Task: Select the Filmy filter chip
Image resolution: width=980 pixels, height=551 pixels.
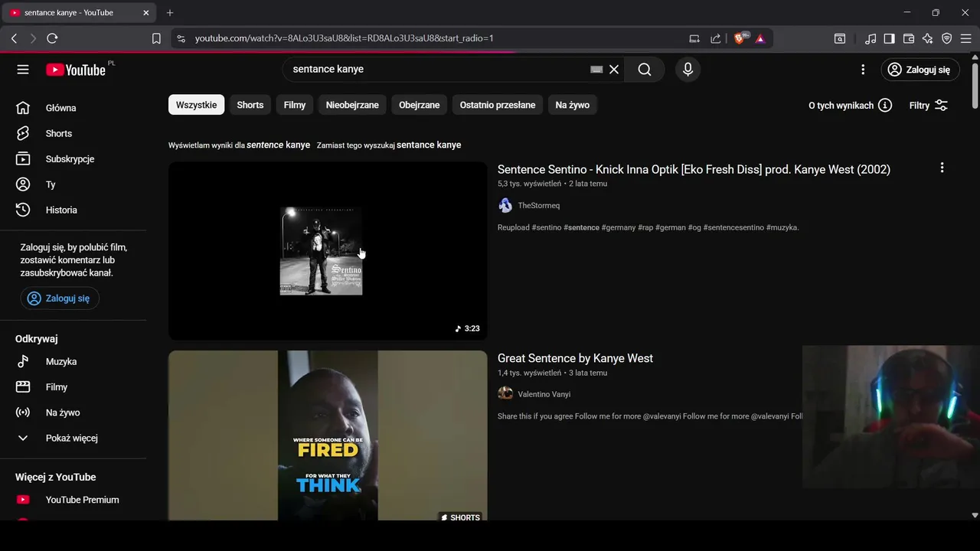Action: [x=295, y=105]
